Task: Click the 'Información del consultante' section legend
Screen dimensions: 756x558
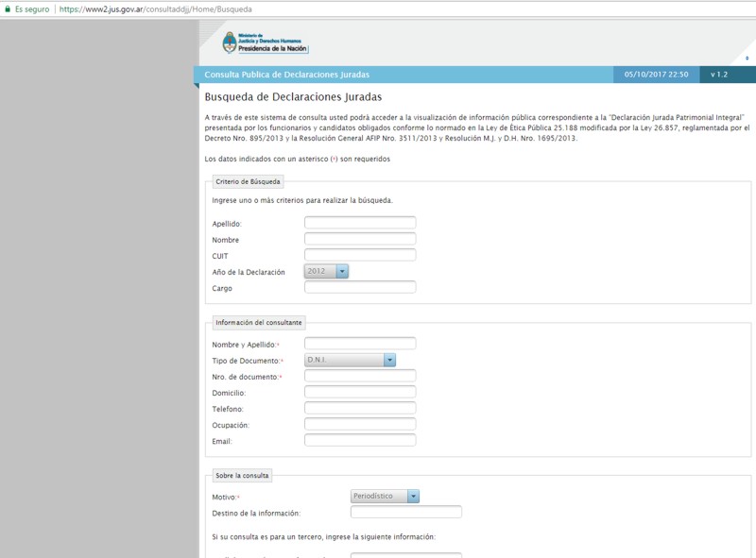Action: point(259,322)
